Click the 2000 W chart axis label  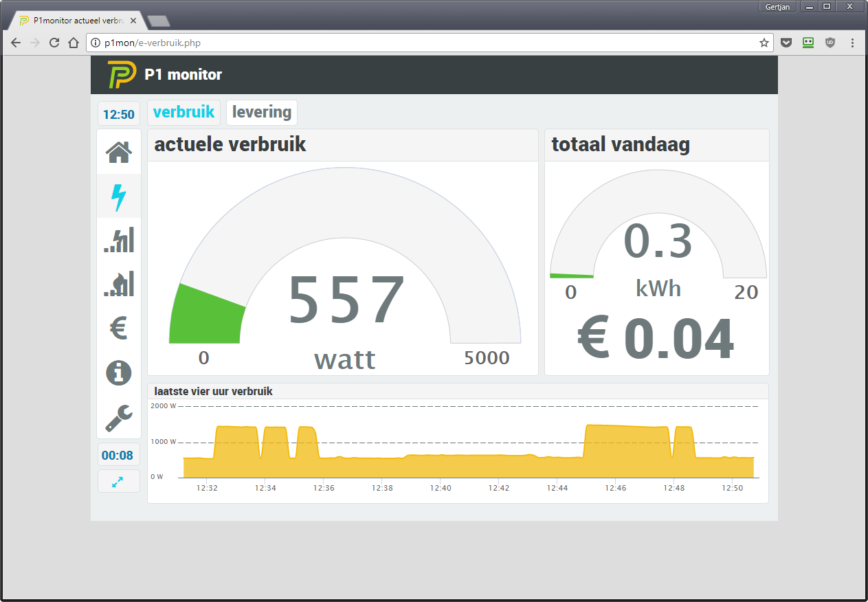point(164,406)
